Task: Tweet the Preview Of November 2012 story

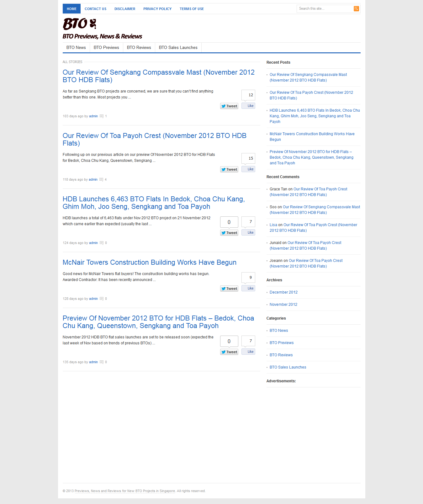Action: pyautogui.click(x=229, y=352)
